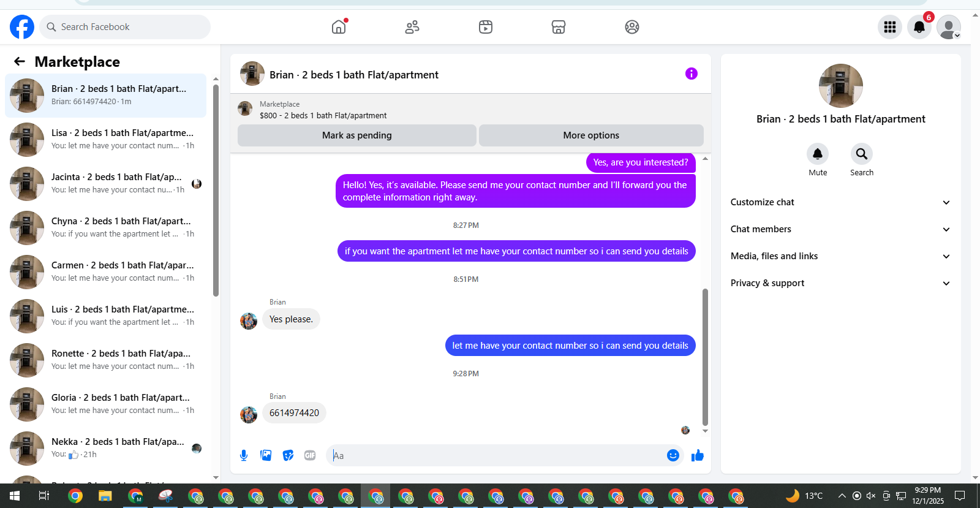
Task: Open Windows action center notifications icon
Action: click(960, 496)
